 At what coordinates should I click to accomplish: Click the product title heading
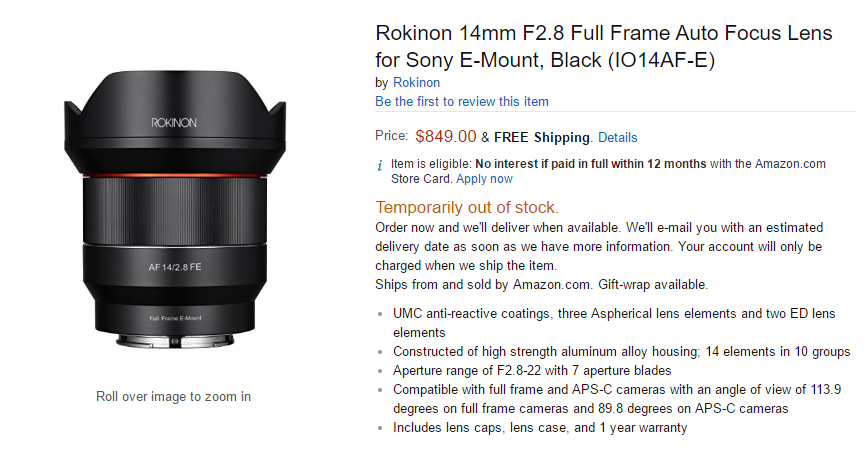point(604,46)
